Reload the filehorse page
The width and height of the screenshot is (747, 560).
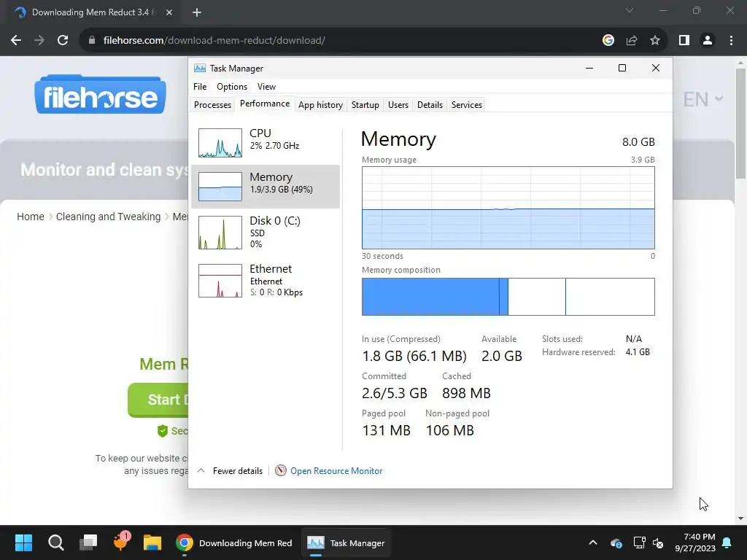point(63,41)
